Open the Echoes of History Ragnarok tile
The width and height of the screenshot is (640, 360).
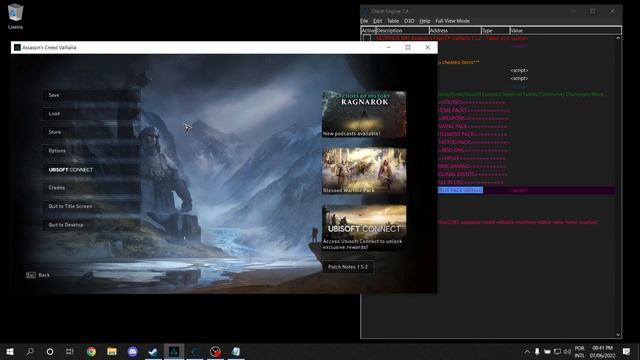click(x=364, y=114)
